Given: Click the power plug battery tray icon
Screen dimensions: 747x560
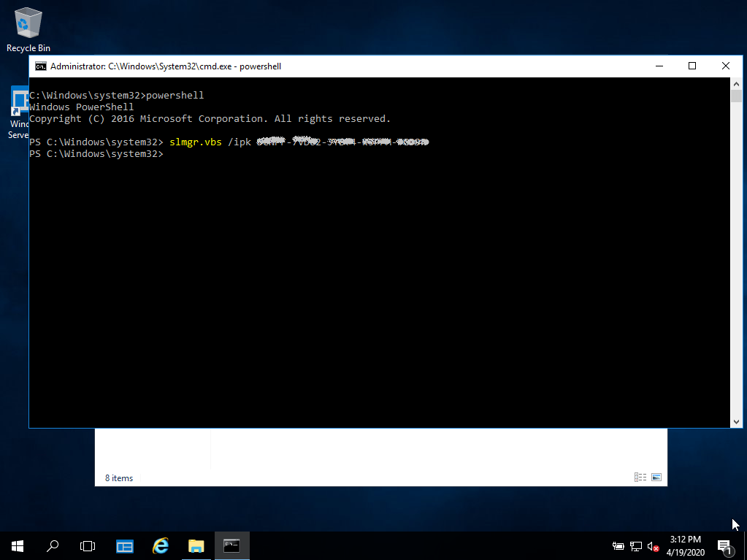Looking at the screenshot, I should pos(618,545).
